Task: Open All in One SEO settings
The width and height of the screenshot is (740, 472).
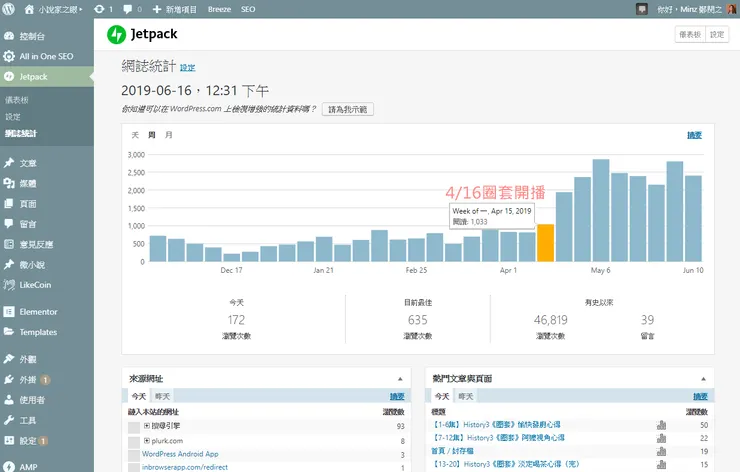Action: 46,57
